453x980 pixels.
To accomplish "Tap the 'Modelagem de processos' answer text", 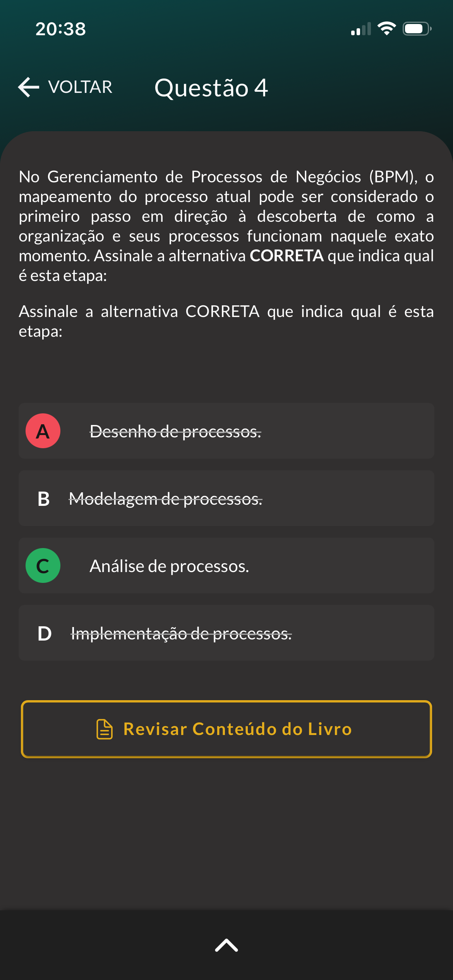I will 165,499.
